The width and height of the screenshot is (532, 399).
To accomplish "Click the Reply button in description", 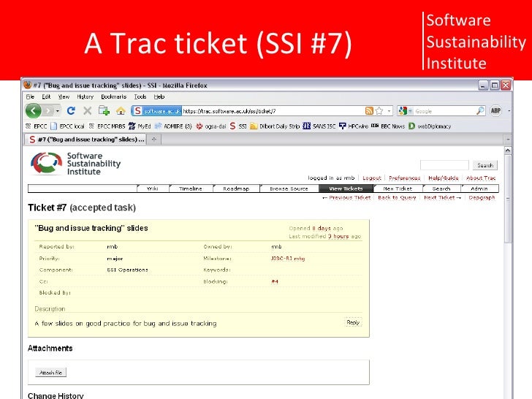I will [x=353, y=322].
